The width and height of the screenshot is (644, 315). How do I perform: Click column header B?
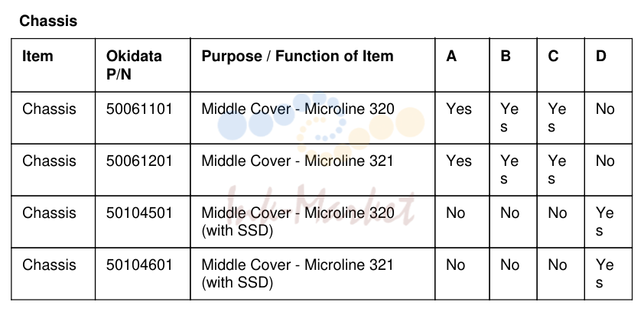[x=506, y=57]
